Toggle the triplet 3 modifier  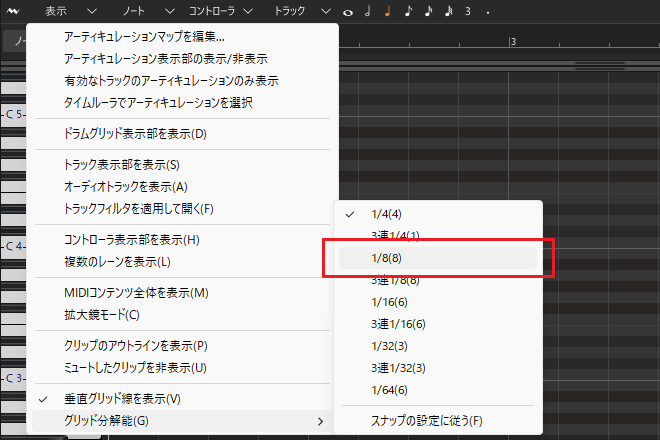click(x=467, y=12)
